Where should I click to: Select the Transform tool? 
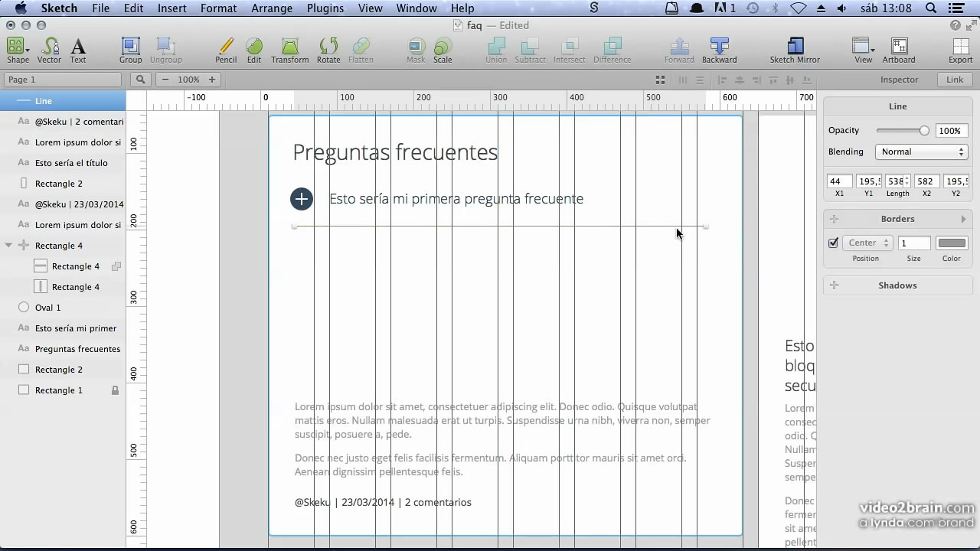coord(290,51)
